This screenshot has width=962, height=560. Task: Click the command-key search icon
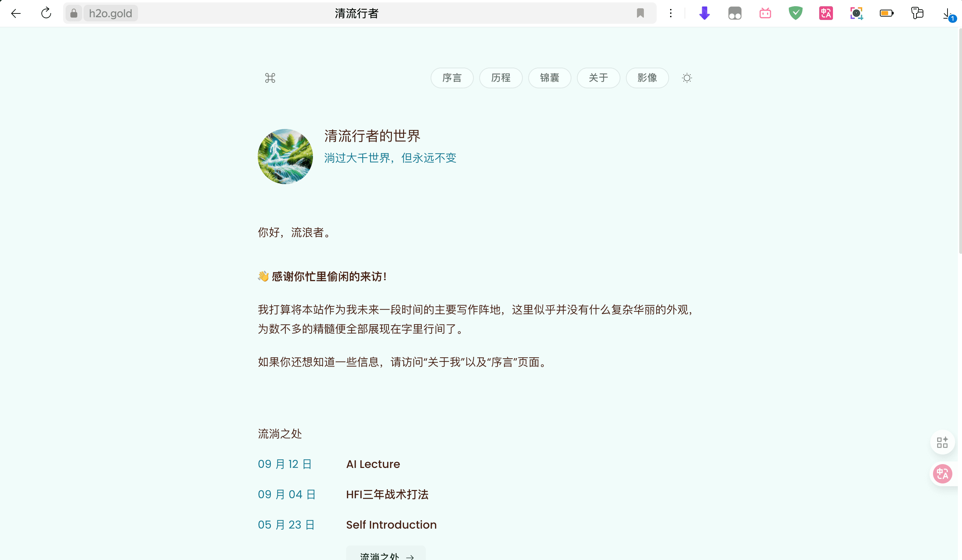pos(270,78)
